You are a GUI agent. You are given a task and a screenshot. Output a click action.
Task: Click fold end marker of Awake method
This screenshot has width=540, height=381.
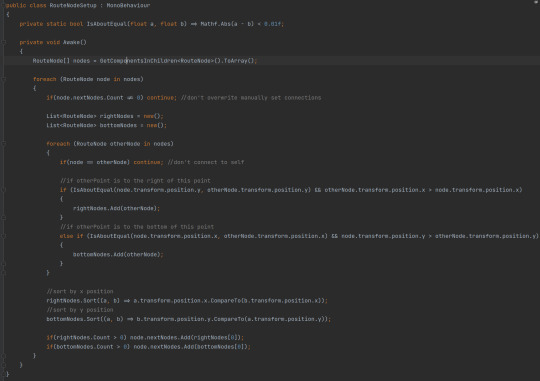3,365
